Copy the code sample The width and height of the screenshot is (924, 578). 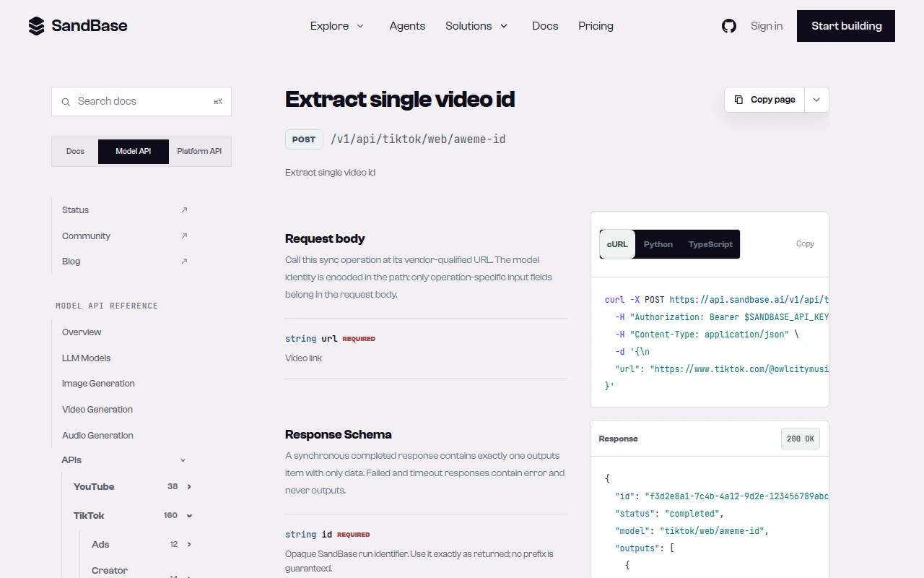(x=805, y=244)
